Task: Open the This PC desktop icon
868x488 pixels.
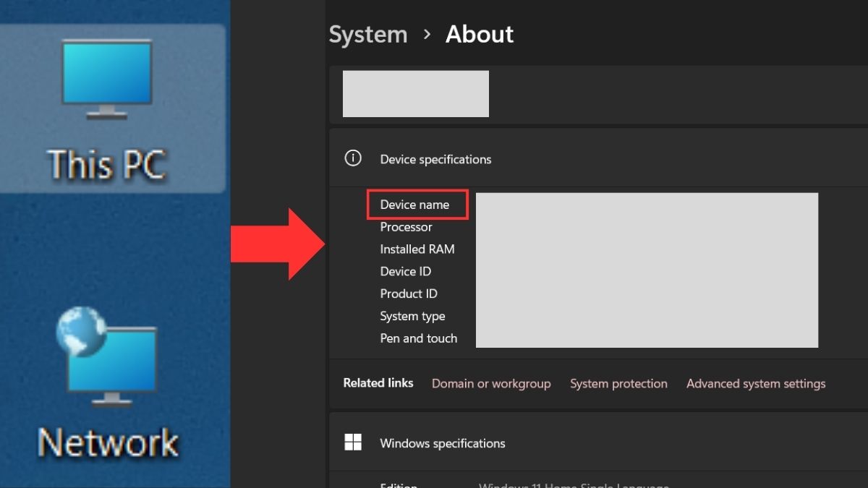Action: tap(107, 108)
